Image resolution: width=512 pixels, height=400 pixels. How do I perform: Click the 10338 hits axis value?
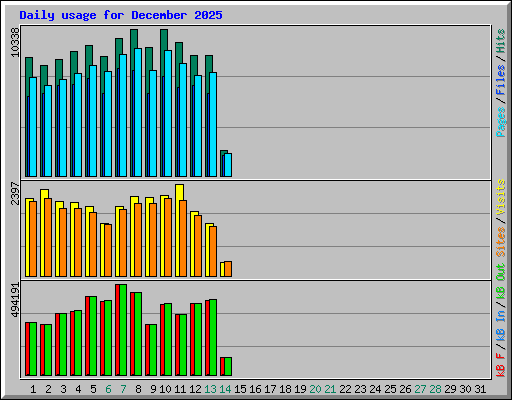click(15, 42)
